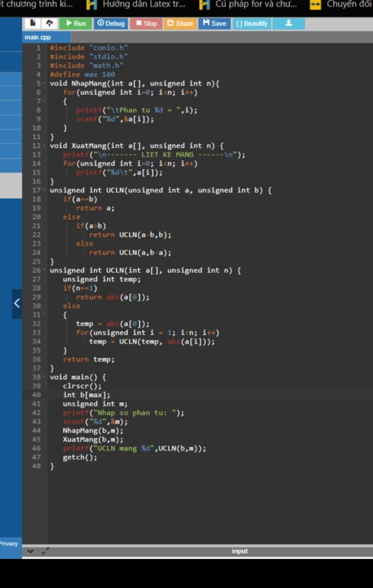Image resolution: width=373 pixels, height=588 pixels.
Task: Open the 'chương trình' browser bookmark
Action: tap(36, 4)
